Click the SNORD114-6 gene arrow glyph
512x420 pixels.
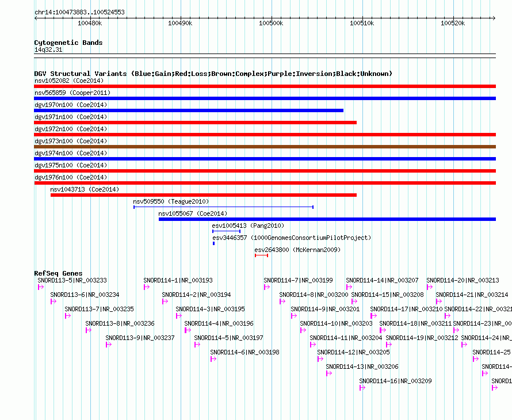pos(213,359)
